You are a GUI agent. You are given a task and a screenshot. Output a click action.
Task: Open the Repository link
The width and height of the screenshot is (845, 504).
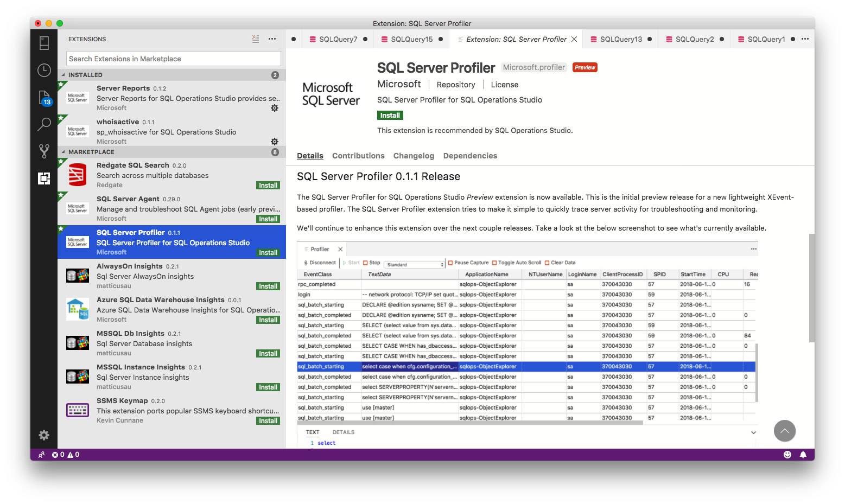(456, 85)
